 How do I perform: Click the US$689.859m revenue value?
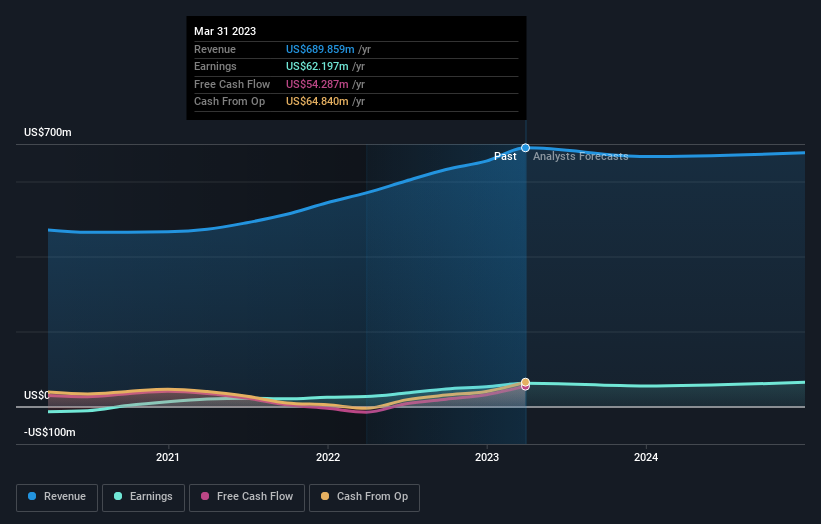coord(320,49)
